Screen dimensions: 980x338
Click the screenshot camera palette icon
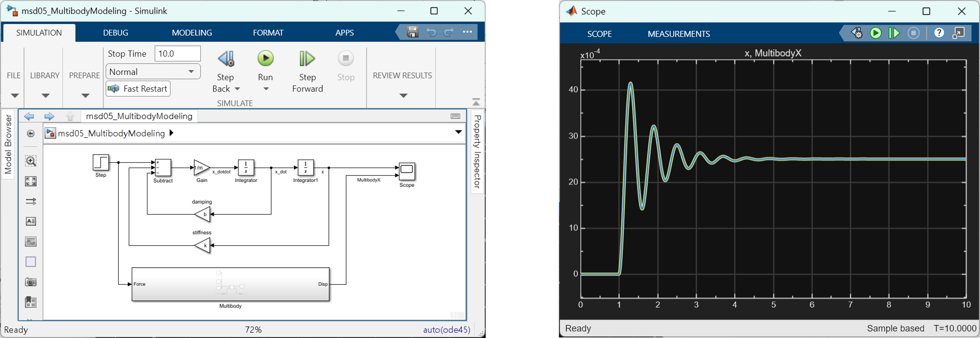click(31, 282)
